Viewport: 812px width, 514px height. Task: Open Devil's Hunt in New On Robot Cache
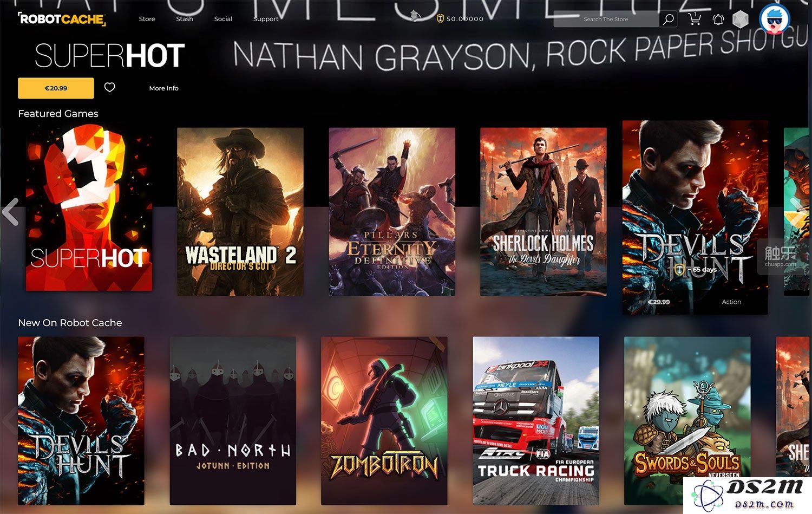click(x=81, y=421)
